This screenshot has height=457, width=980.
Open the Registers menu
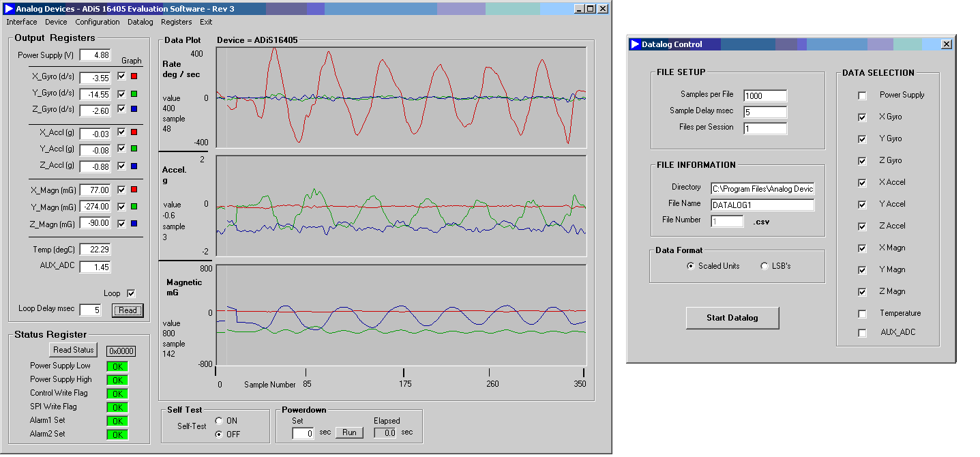pyautogui.click(x=177, y=22)
